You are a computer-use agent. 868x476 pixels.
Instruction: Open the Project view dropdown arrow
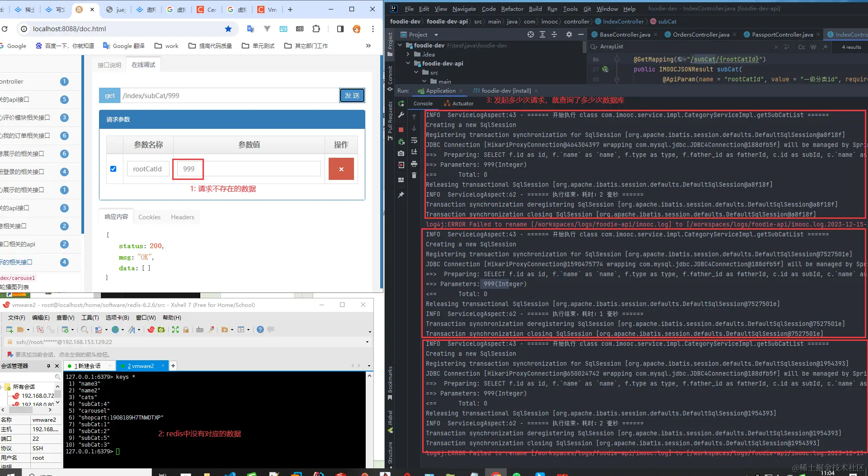click(436, 35)
